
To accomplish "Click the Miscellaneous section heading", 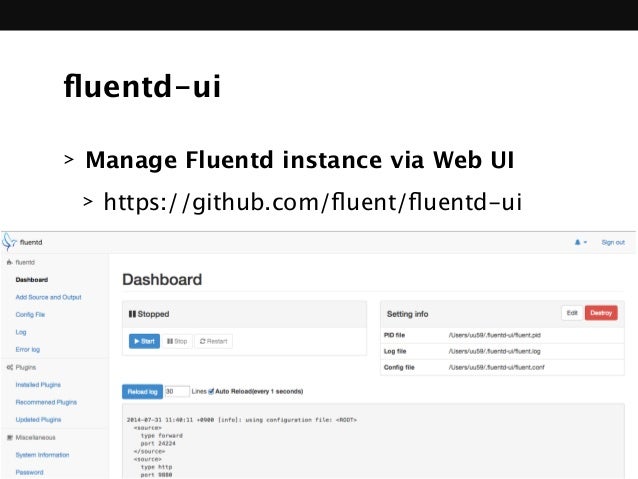I will (35, 437).
